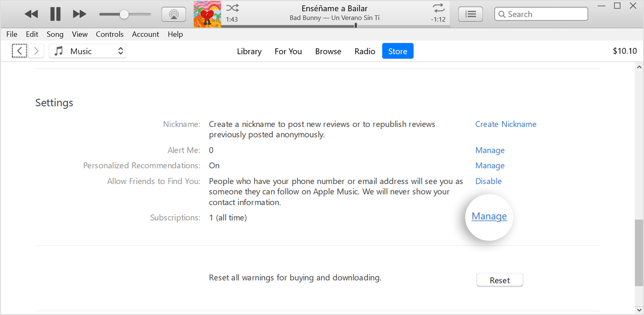Switch to the Browse tab
The width and height of the screenshot is (644, 315).
click(328, 51)
